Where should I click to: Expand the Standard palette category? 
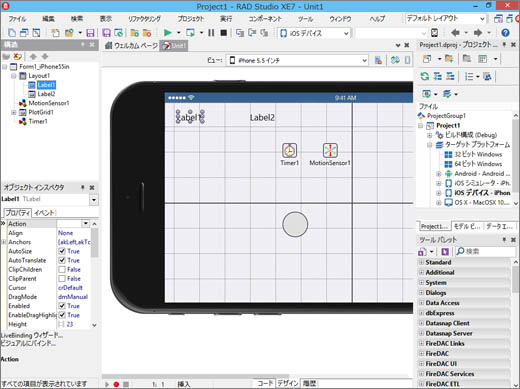pos(421,262)
